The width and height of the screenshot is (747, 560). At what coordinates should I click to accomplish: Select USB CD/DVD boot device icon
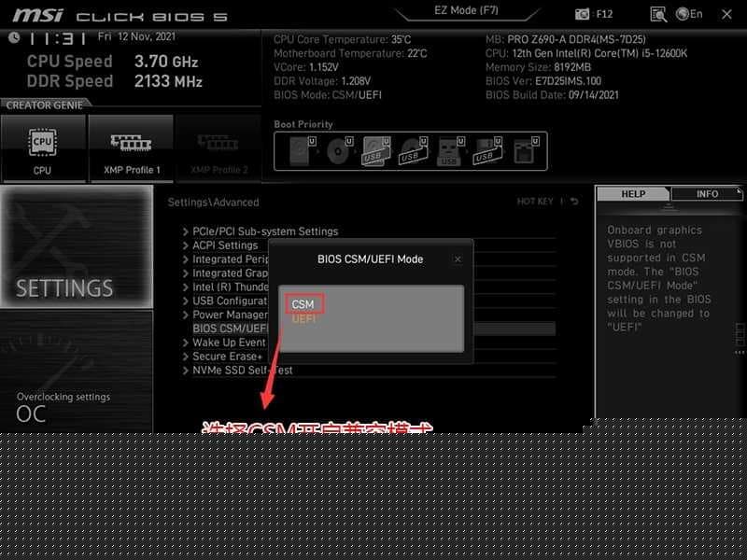(x=414, y=151)
